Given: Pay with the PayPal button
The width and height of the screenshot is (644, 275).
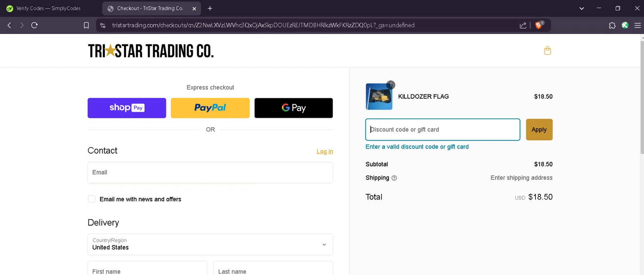Looking at the screenshot, I should tap(210, 108).
